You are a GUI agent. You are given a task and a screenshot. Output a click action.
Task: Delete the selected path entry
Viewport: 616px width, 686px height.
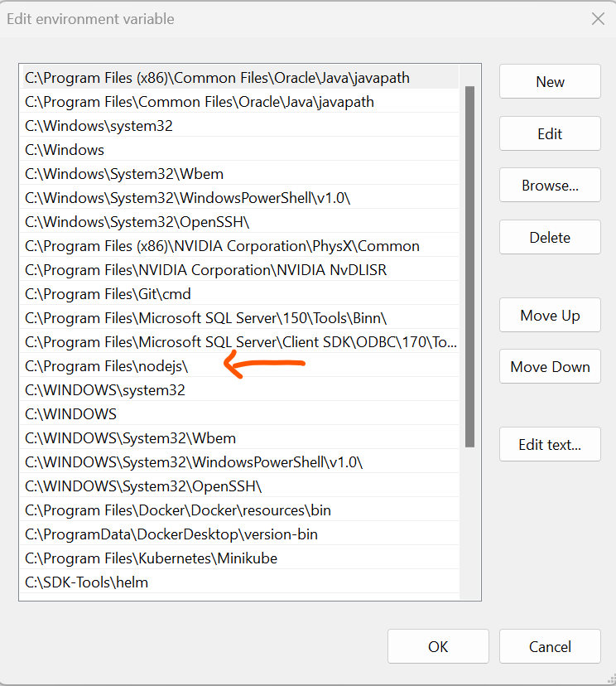[x=550, y=238]
